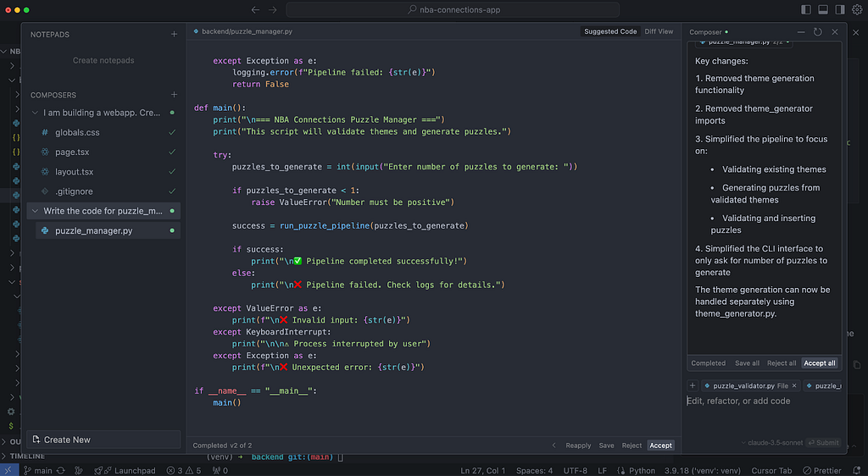Change encoding via UTF-8

pyautogui.click(x=576, y=470)
